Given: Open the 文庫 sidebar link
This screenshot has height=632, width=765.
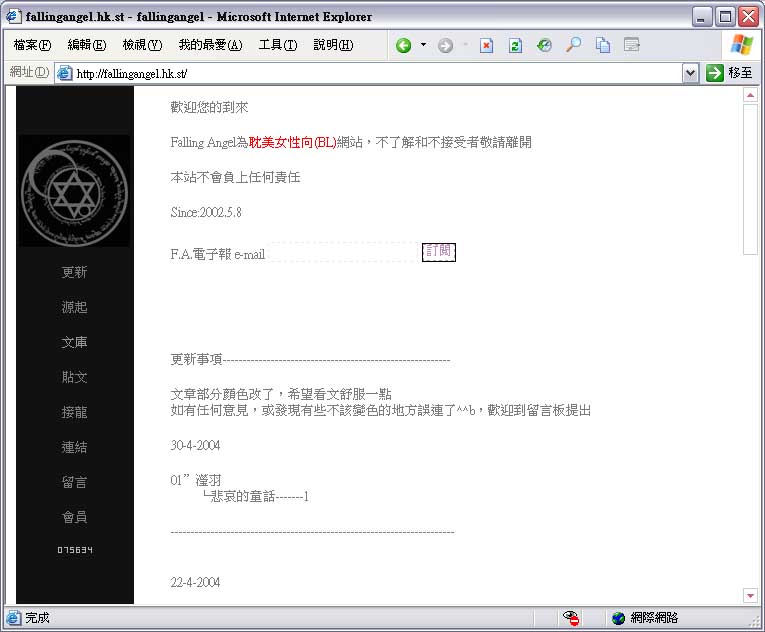Looking at the screenshot, I should 74,342.
